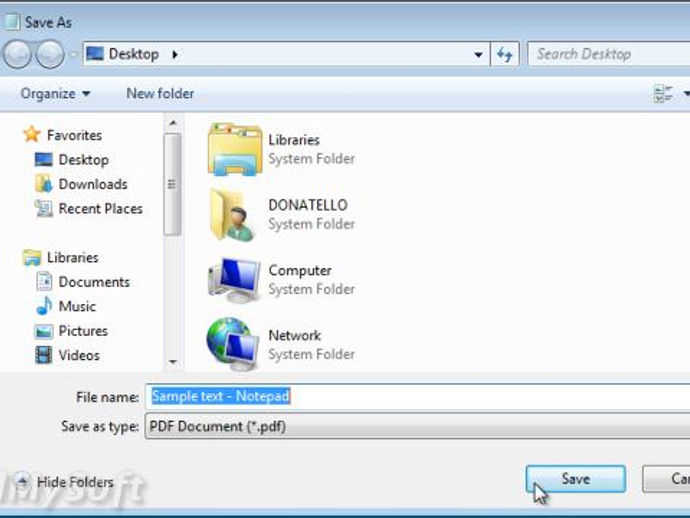The height and width of the screenshot is (518, 690).
Task: Select the Computer monitor icon
Action: coord(234,280)
